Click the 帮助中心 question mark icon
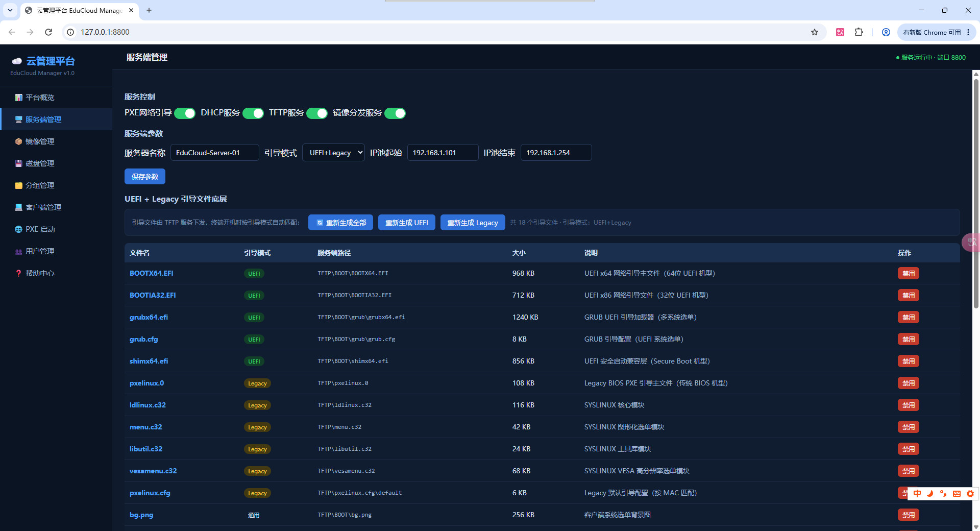980x531 pixels. (19, 273)
